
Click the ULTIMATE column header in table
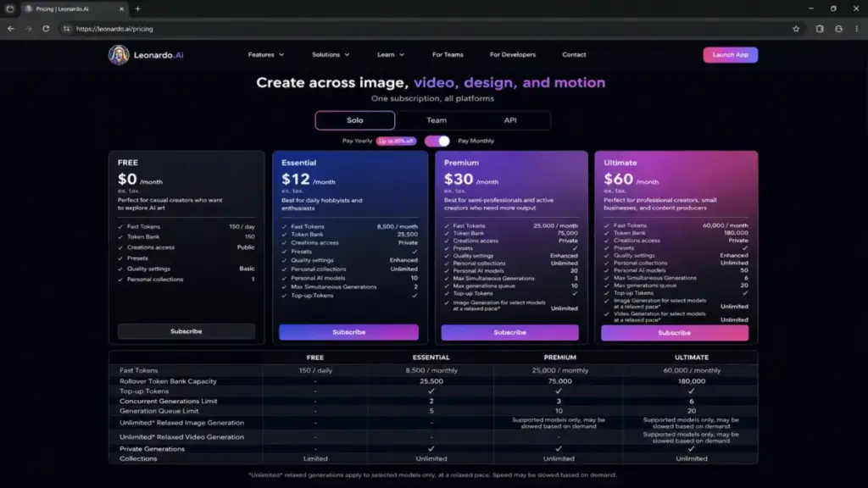692,358
